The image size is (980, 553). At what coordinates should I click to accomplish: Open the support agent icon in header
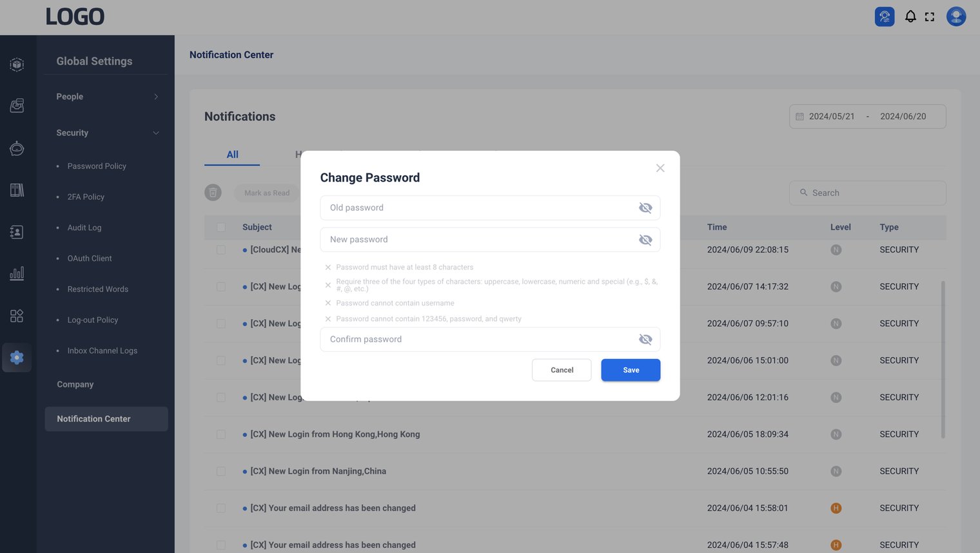click(884, 17)
